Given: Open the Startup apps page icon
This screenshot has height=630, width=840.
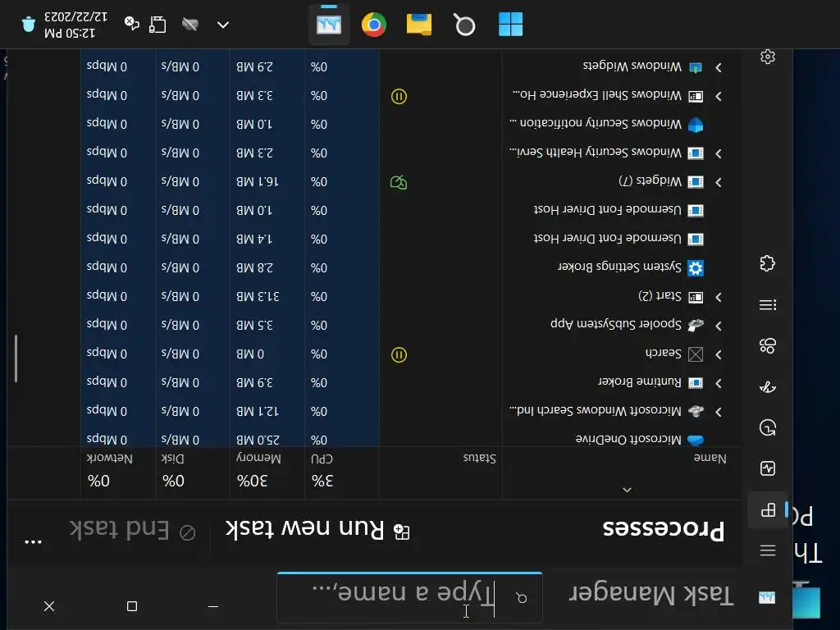Looking at the screenshot, I should tap(768, 386).
